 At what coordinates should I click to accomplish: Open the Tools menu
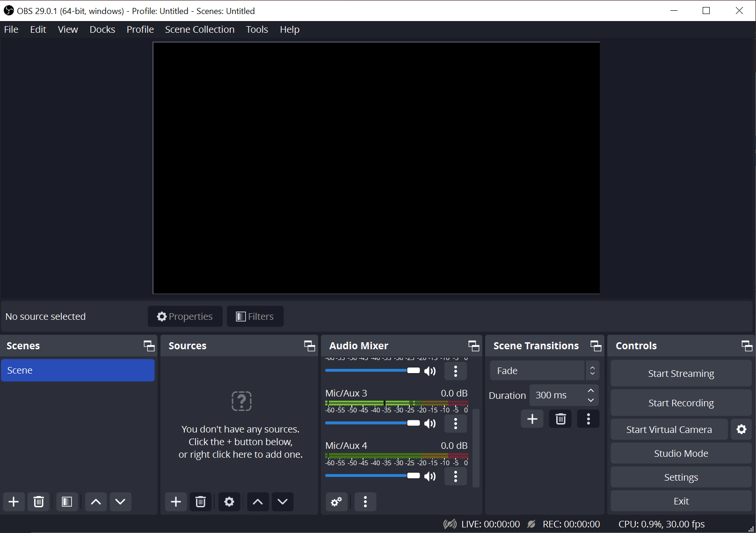point(257,29)
